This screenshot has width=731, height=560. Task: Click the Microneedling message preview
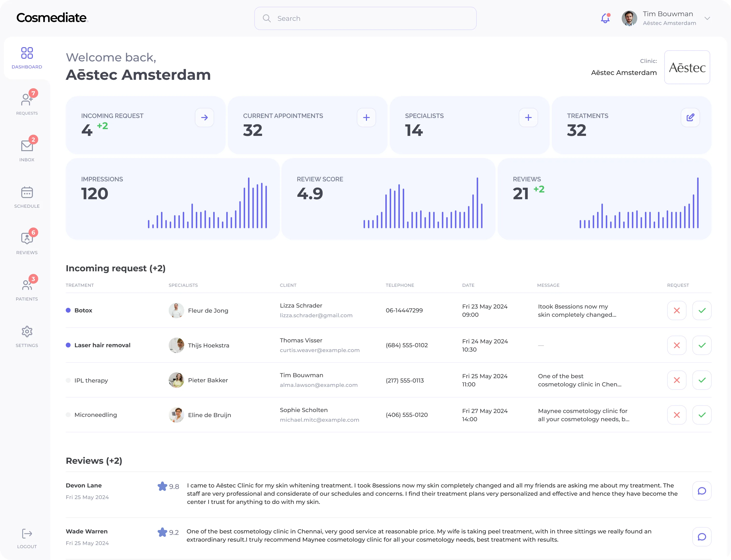584,415
